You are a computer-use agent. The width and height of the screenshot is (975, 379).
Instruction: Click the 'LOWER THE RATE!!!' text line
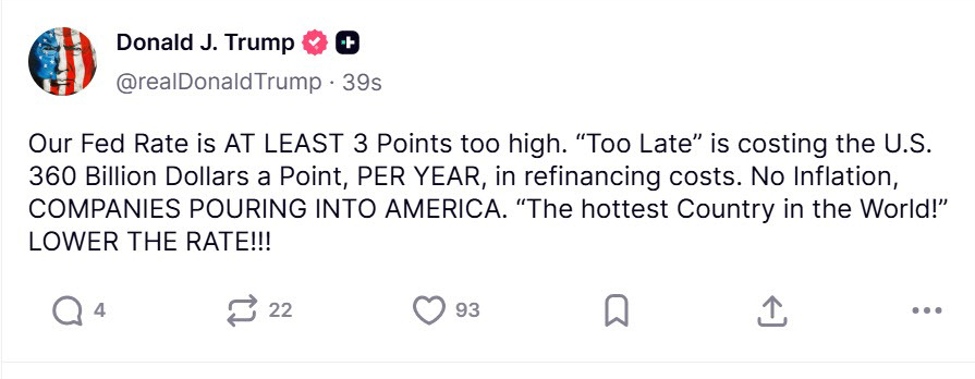(150, 243)
